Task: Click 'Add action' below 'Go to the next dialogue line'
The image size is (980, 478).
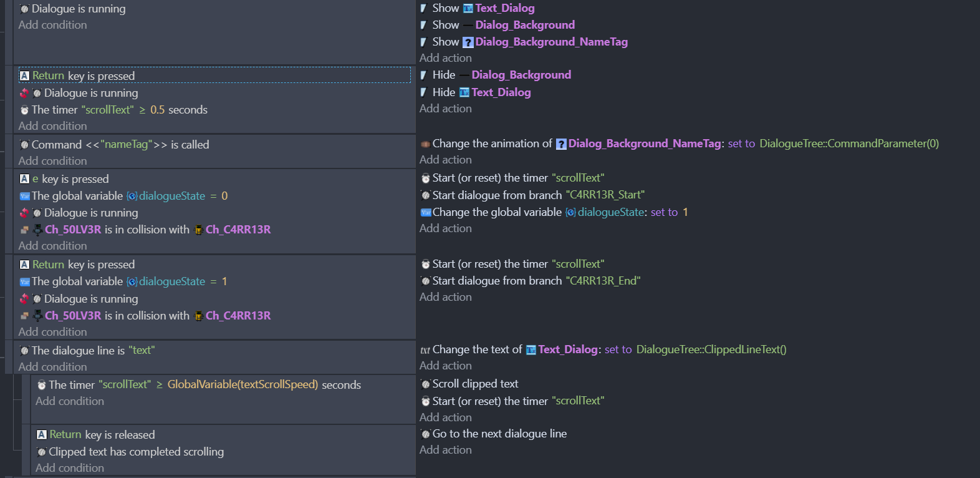Action: tap(445, 450)
